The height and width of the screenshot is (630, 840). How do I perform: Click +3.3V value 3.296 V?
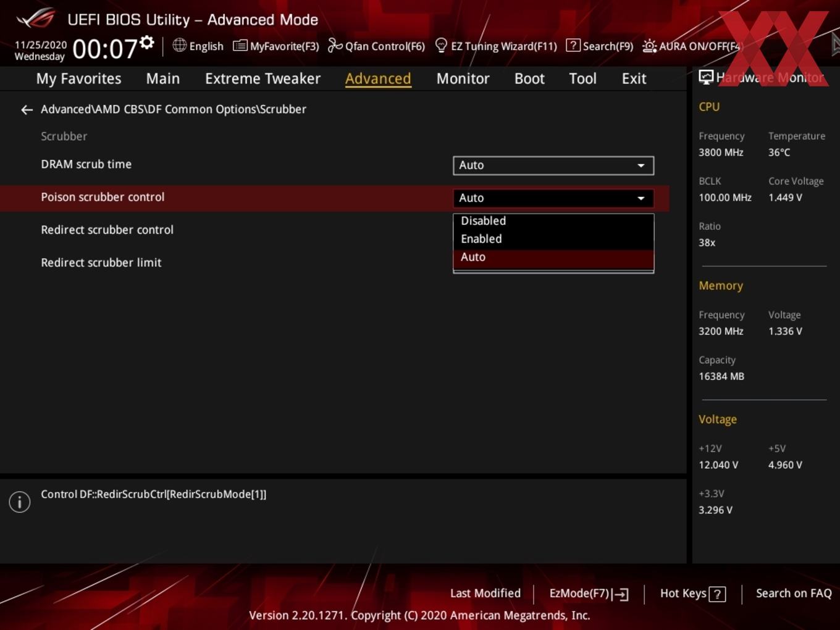coord(715,510)
